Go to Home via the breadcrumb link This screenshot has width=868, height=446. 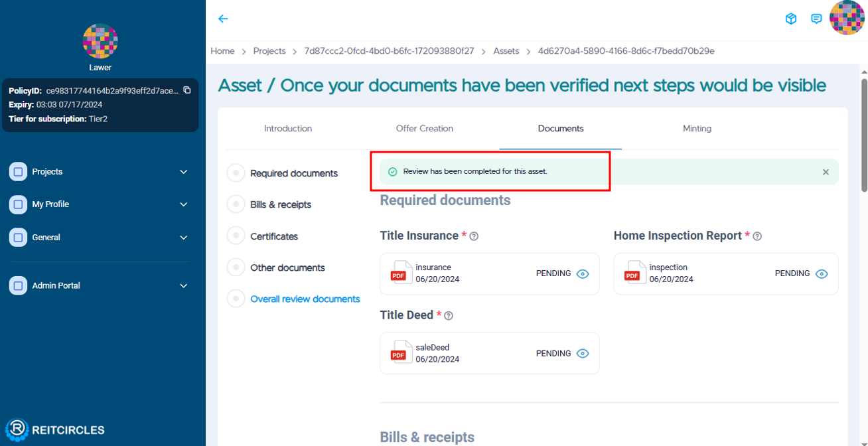[x=222, y=50]
